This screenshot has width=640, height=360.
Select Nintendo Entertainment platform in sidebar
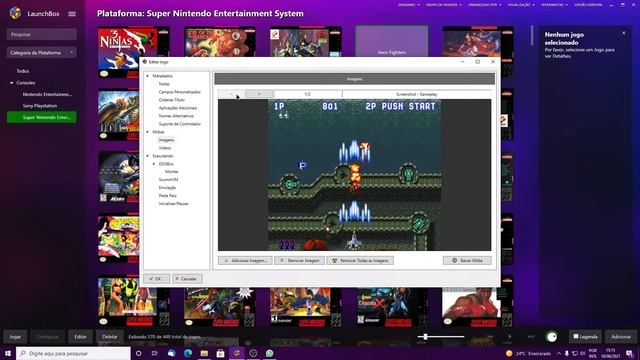point(47,94)
